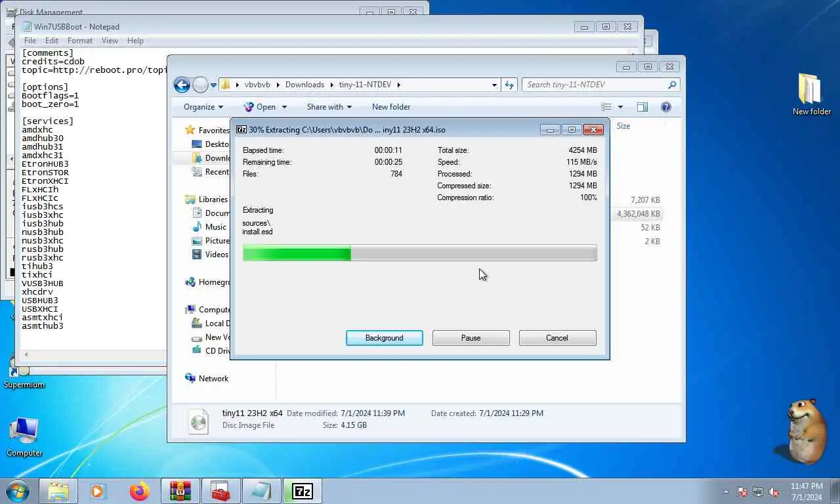This screenshot has width=840, height=504.
Task: Change your view icon in Explorer
Action: [x=606, y=107]
